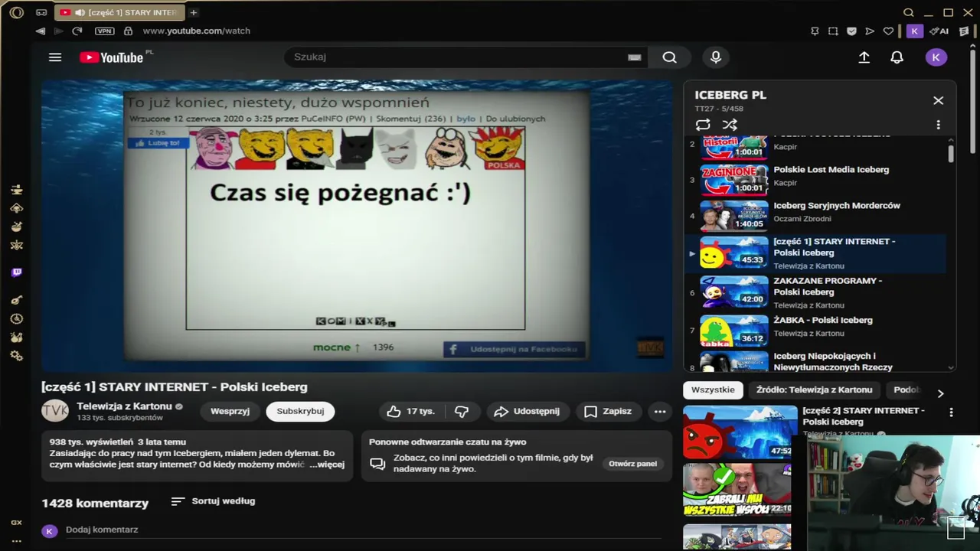The image size is (980, 551).
Task: Open the ad blocker shield icon
Action: point(851,31)
